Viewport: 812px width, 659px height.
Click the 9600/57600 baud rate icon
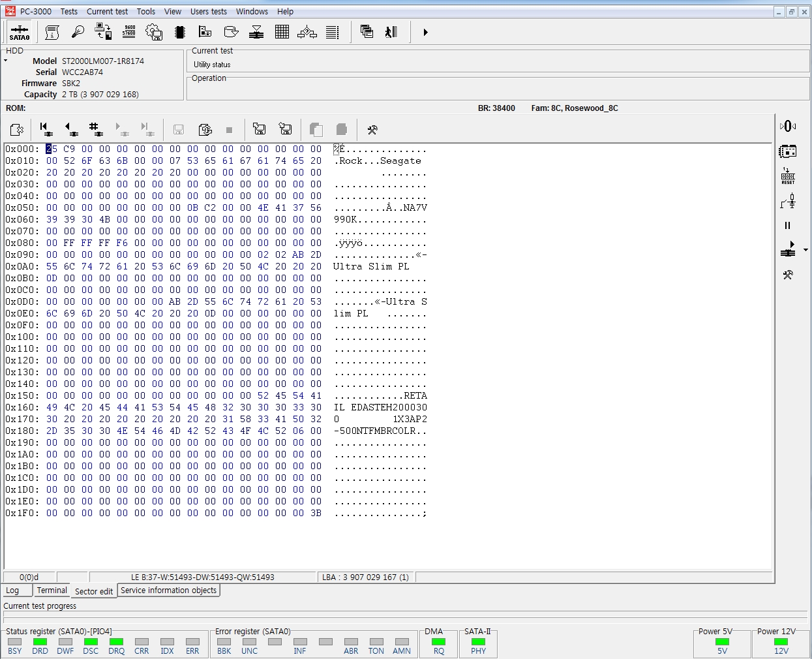129,32
